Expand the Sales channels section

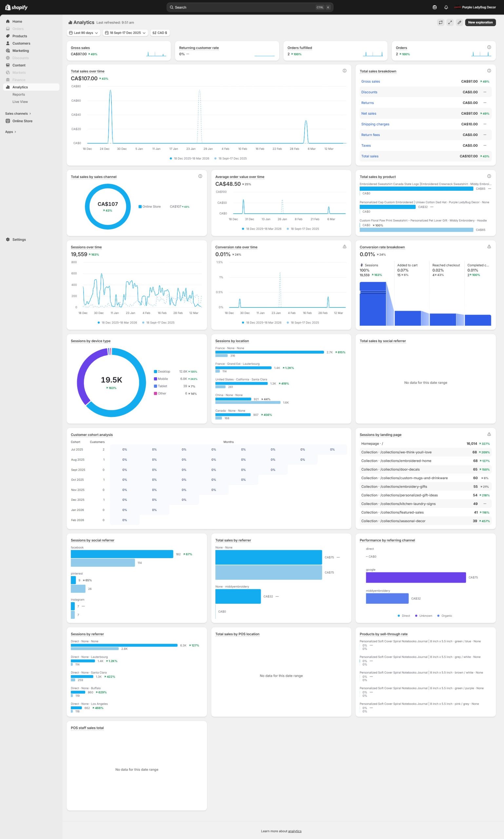point(18,113)
